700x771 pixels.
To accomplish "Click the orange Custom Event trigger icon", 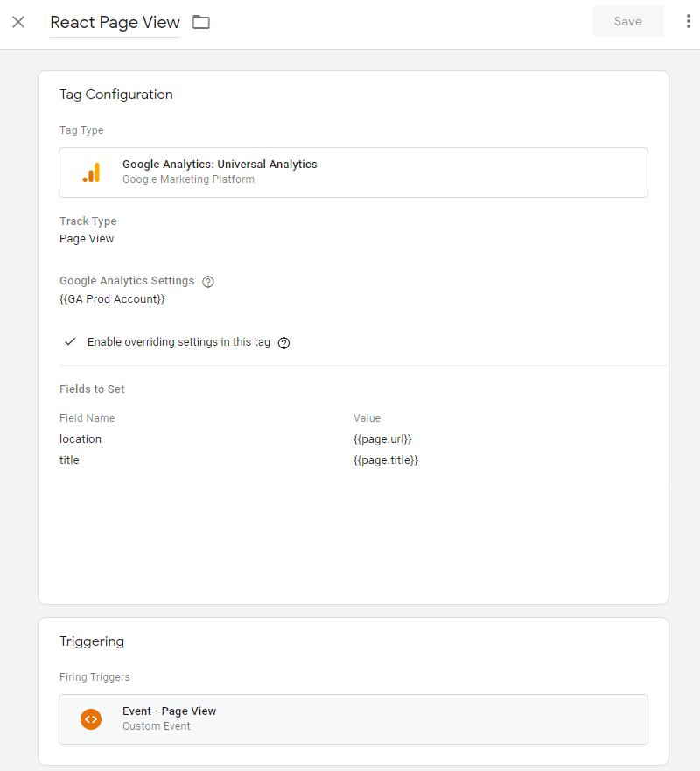I will click(91, 718).
